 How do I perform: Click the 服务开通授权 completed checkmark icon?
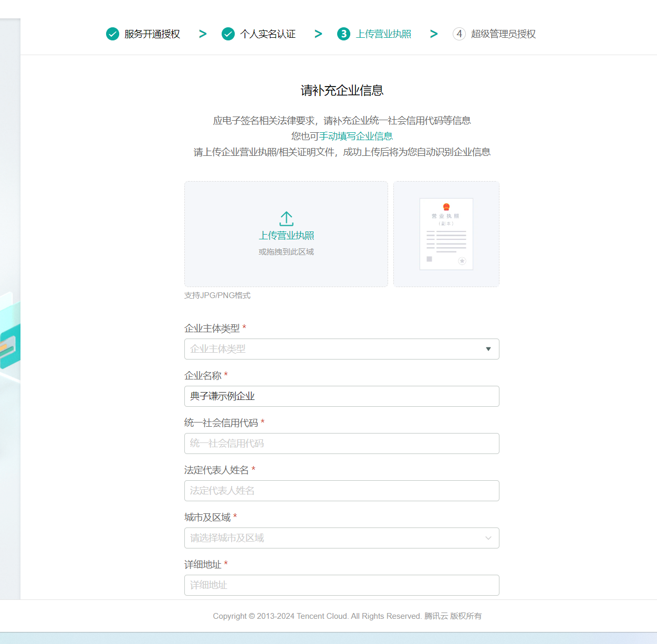pos(112,34)
